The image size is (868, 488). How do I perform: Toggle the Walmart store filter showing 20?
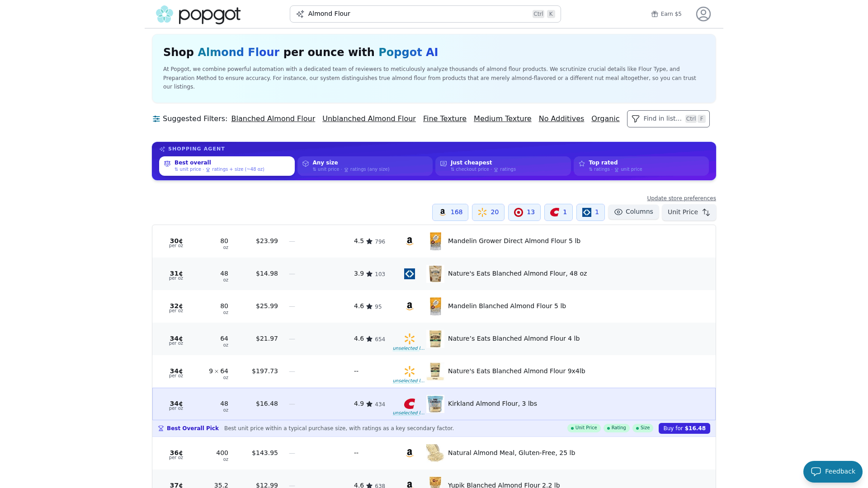click(x=488, y=212)
